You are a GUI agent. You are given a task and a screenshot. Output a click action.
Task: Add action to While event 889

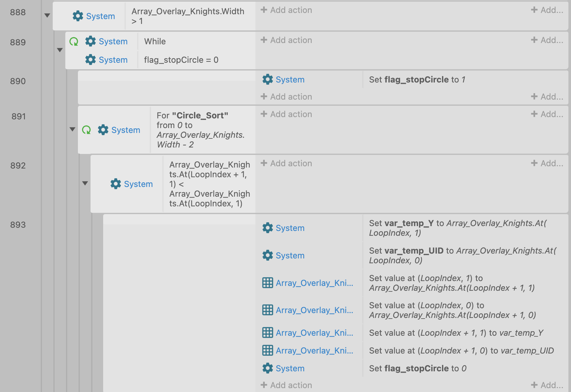pos(286,40)
